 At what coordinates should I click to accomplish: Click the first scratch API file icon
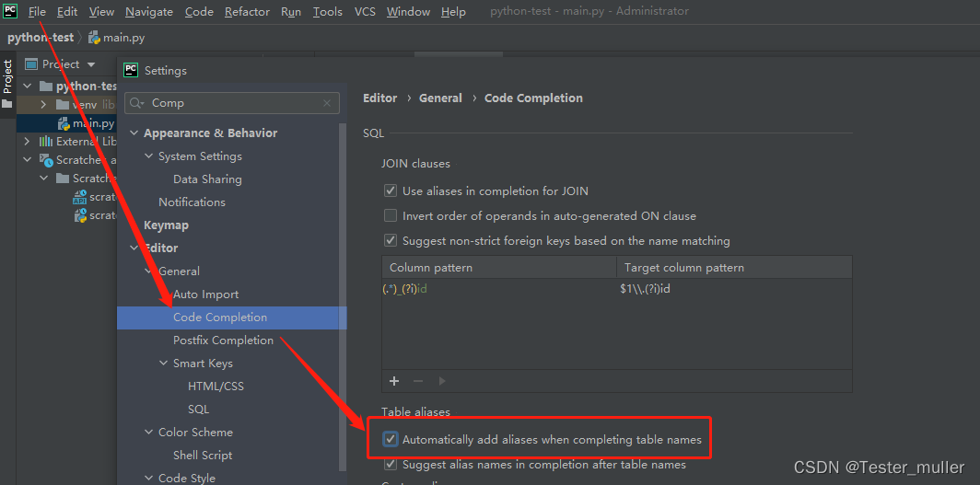tap(79, 198)
